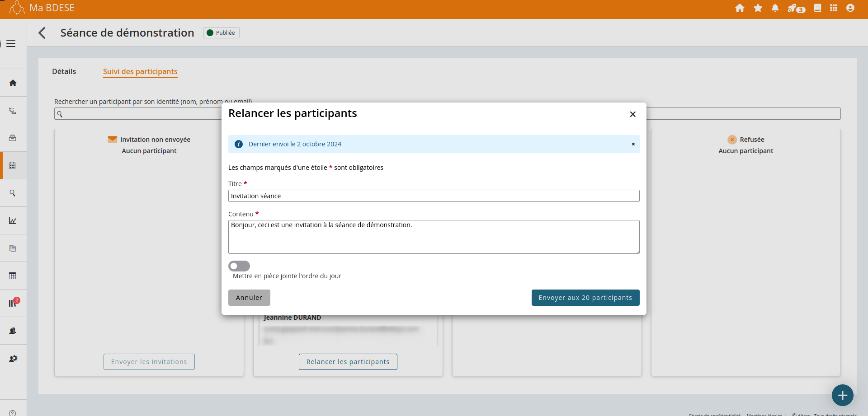Close the Relancer les participants dialog
Viewport: 868px width, 416px height.
[632, 114]
